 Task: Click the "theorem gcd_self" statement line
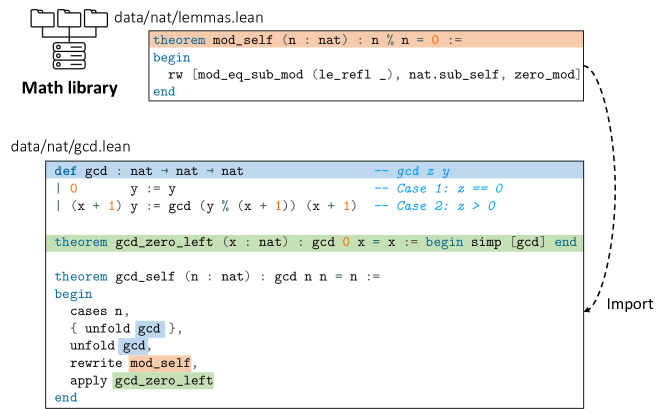(217, 277)
